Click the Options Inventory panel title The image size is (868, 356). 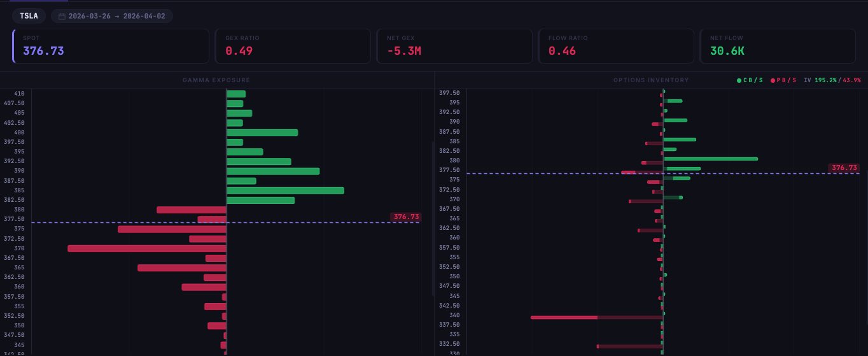point(651,80)
